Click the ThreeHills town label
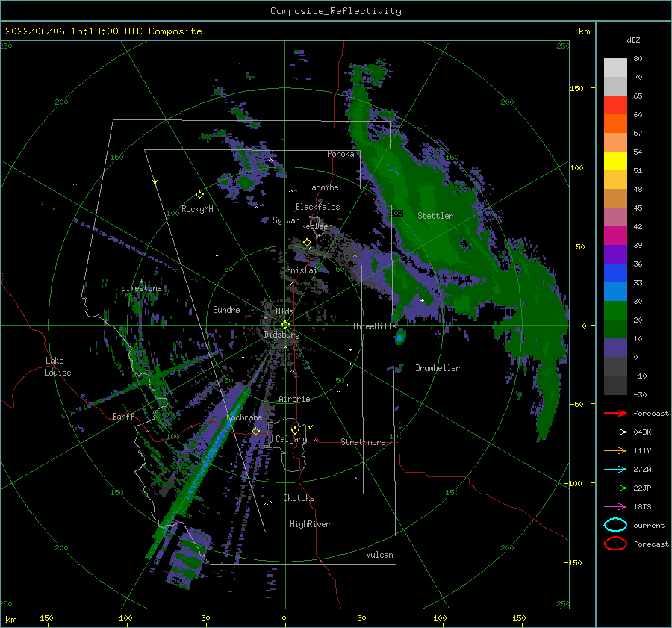Image resolution: width=672 pixels, height=628 pixels. point(374,326)
